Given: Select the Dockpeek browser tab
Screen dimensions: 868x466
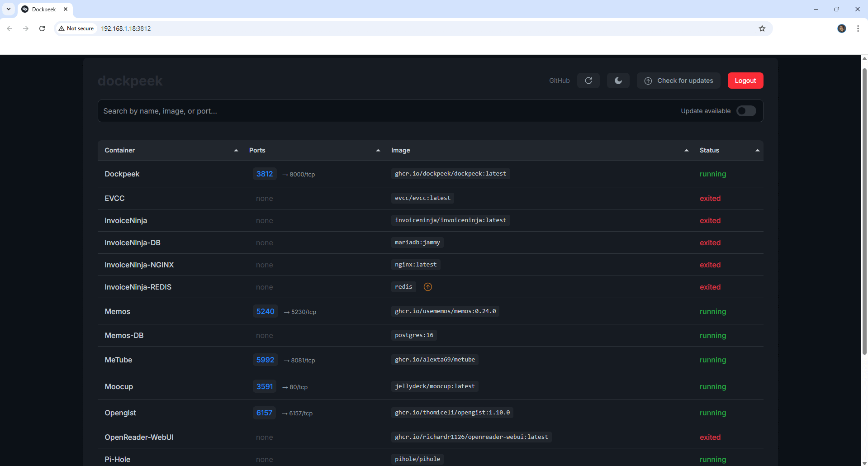Looking at the screenshot, I should tap(44, 9).
